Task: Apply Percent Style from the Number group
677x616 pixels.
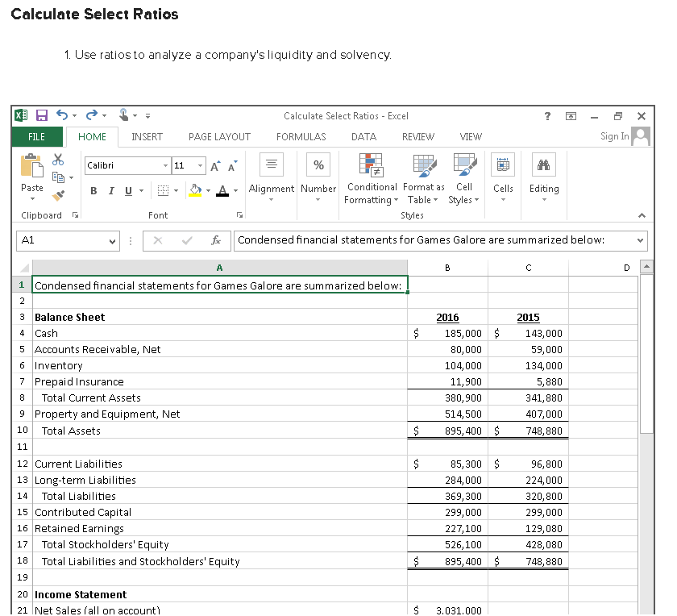Action: pyautogui.click(x=318, y=164)
